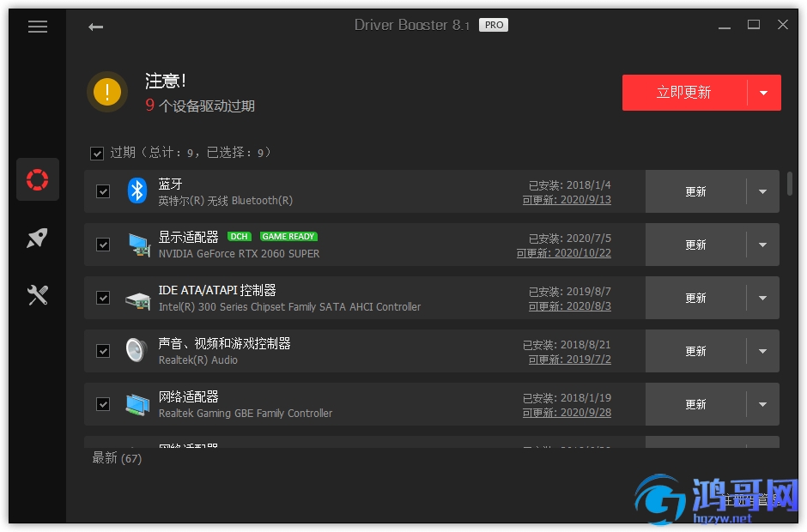Click the Realtek network adapter icon
The width and height of the screenshot is (807, 532).
click(x=137, y=404)
